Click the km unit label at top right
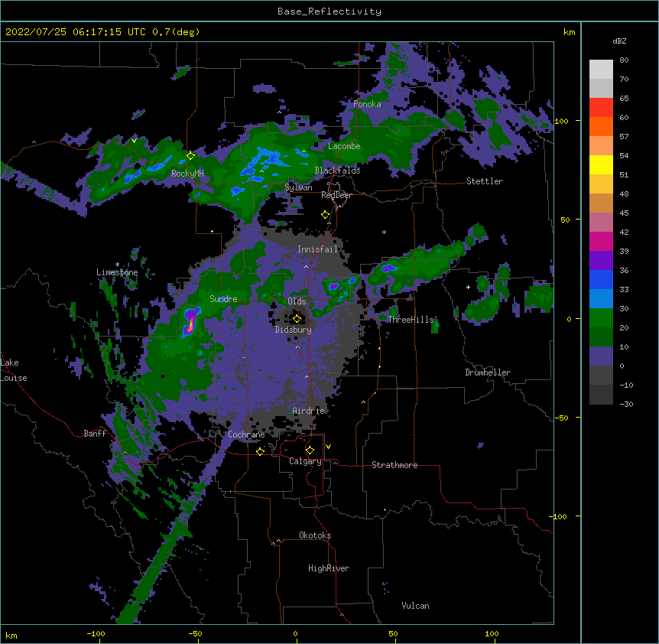Image resolution: width=659 pixels, height=644 pixels. (569, 32)
